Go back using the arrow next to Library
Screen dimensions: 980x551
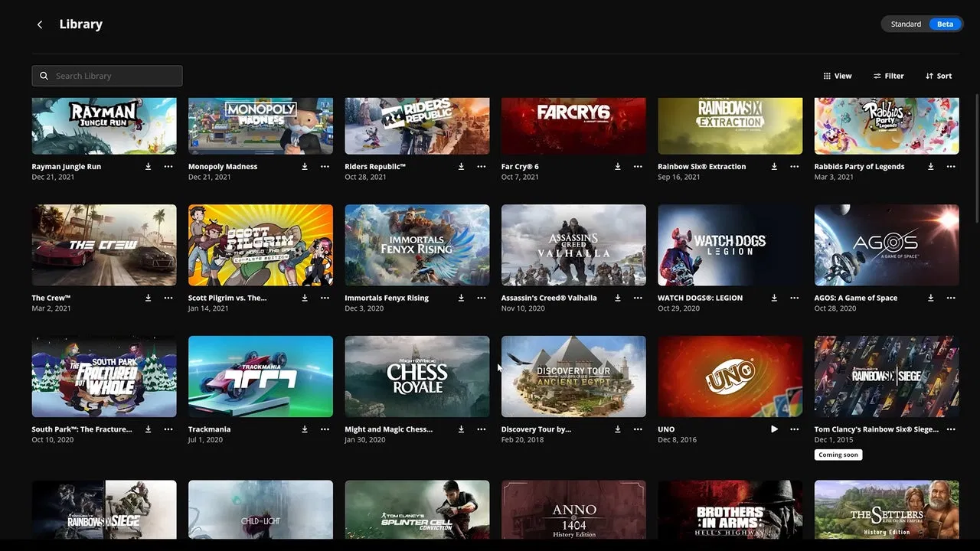pyautogui.click(x=39, y=24)
